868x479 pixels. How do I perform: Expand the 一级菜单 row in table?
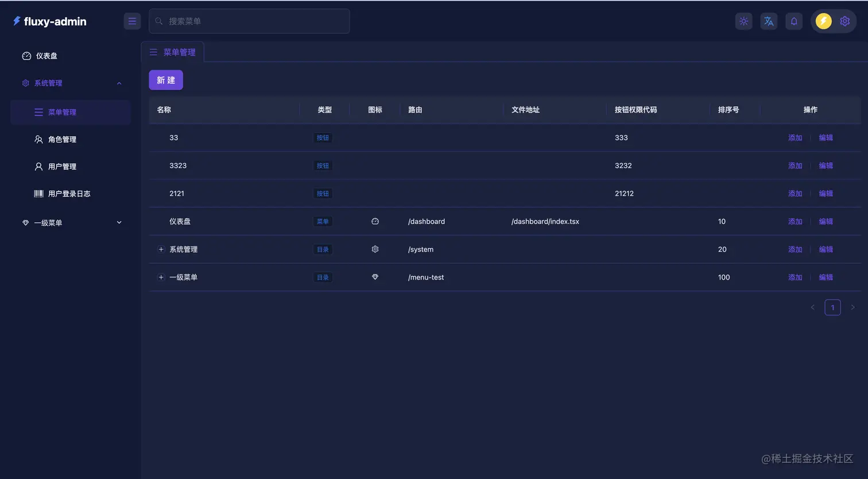[x=161, y=277]
